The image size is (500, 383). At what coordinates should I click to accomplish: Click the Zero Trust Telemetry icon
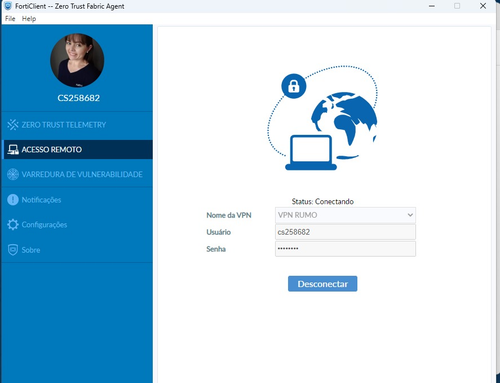13,125
